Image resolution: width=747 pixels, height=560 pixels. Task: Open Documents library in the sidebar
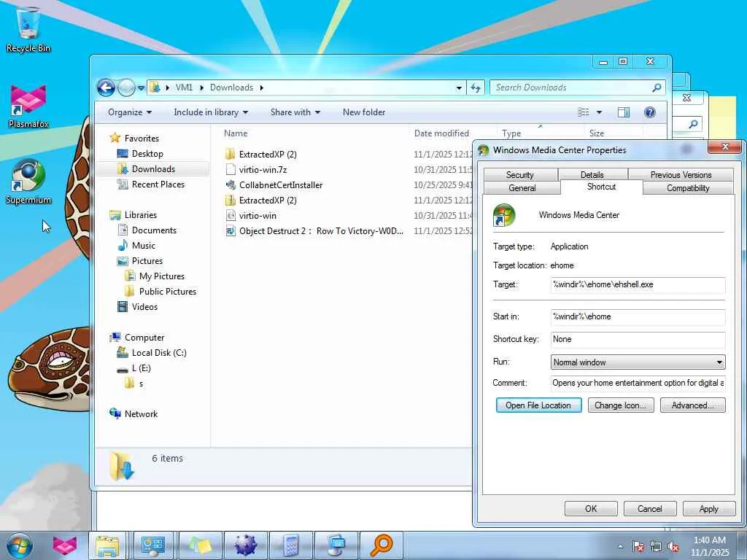coord(154,230)
